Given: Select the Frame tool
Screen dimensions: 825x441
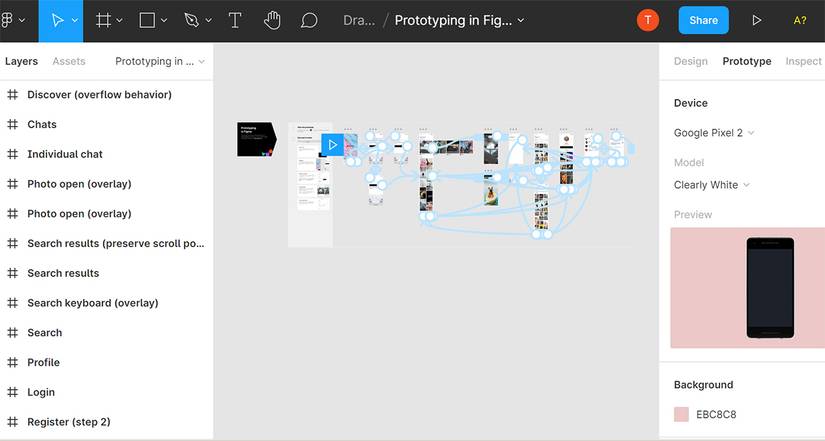Looking at the screenshot, I should click(x=103, y=21).
